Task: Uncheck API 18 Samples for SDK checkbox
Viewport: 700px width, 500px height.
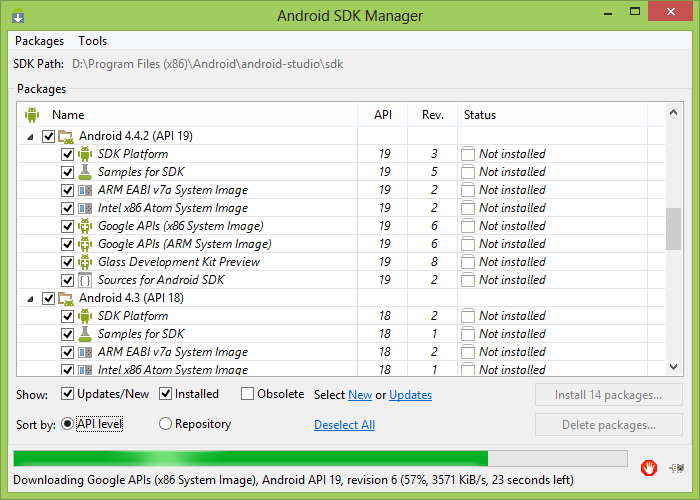Action: pos(67,334)
